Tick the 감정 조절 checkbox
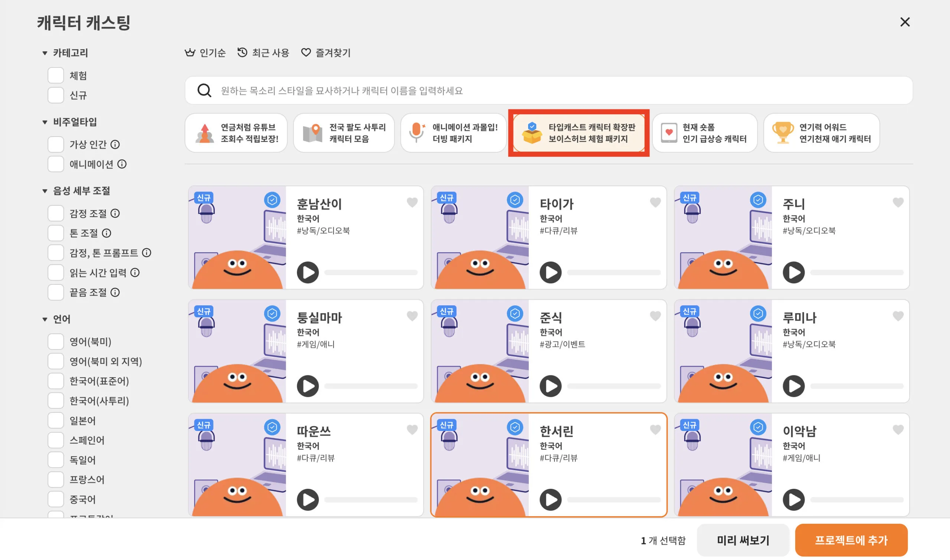The width and height of the screenshot is (950, 560). (56, 214)
